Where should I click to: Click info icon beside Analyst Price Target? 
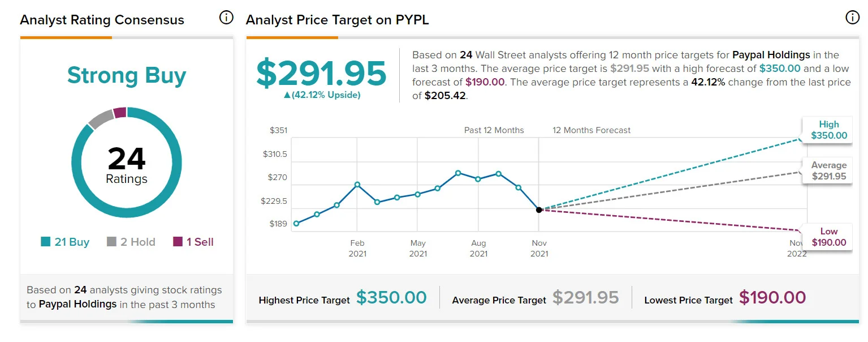tap(852, 18)
